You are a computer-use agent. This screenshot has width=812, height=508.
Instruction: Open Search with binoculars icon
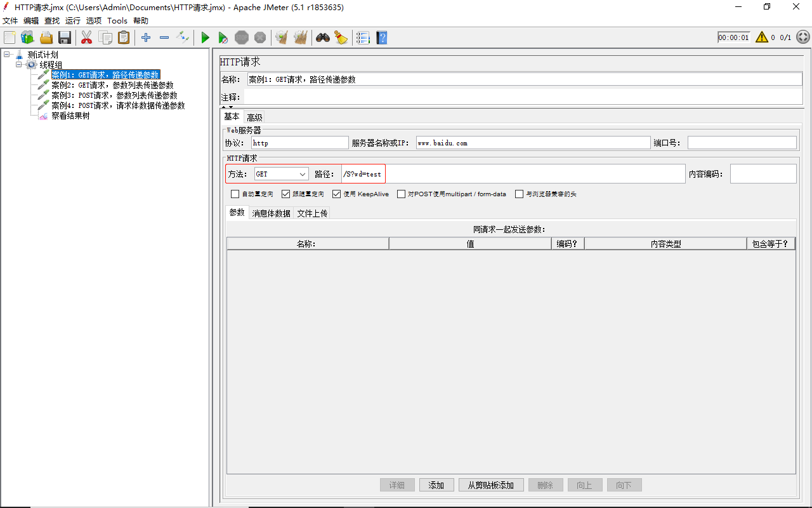(x=323, y=38)
